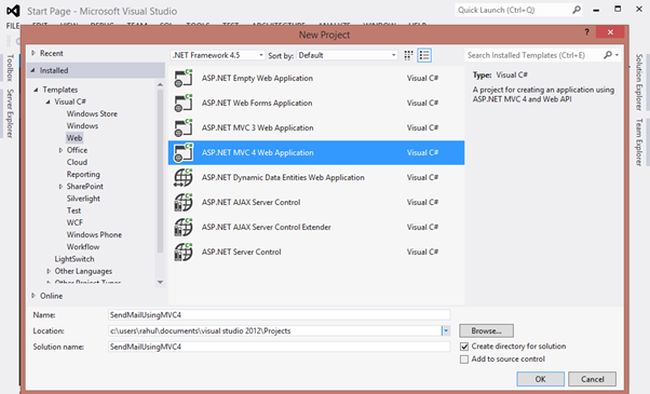Expand the SharePoint tree node

pos(61,187)
